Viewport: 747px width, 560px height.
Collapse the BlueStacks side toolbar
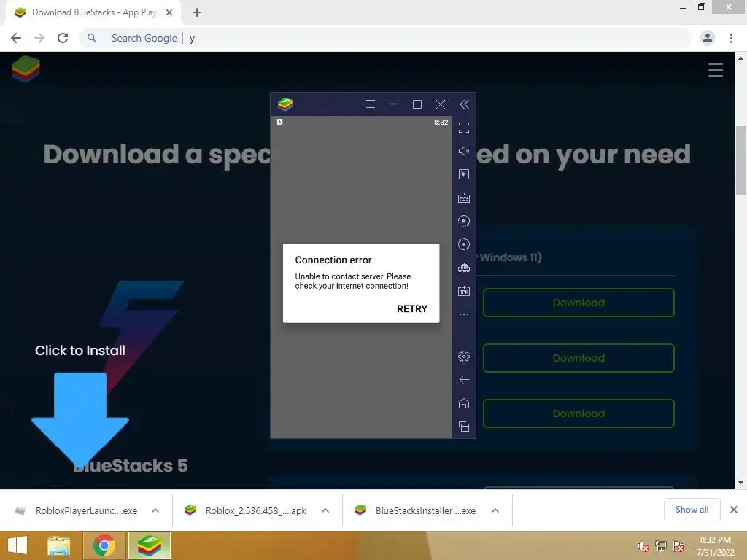coord(464,104)
